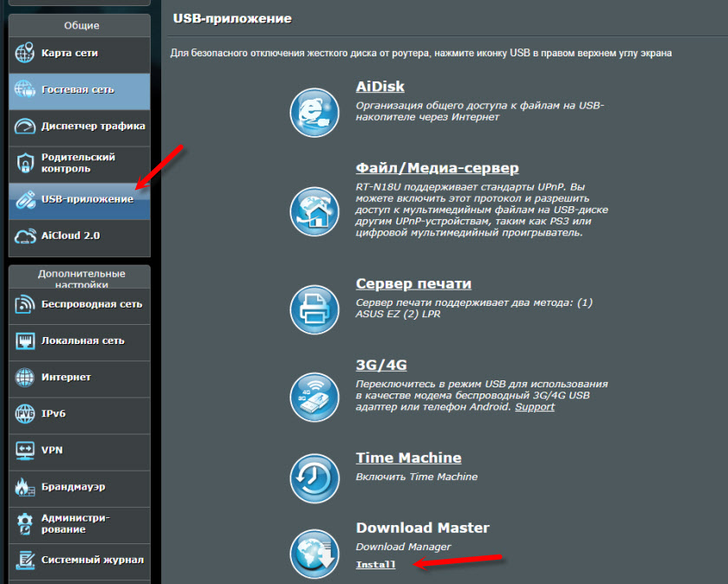Image resolution: width=728 pixels, height=584 pixels.
Task: Click the Карта сети globe icon
Action: click(x=24, y=53)
